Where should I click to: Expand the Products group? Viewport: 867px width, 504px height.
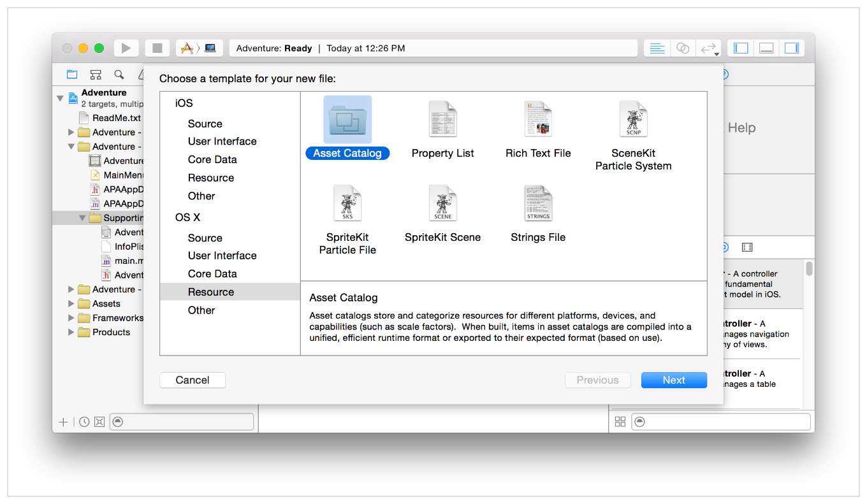tap(71, 332)
